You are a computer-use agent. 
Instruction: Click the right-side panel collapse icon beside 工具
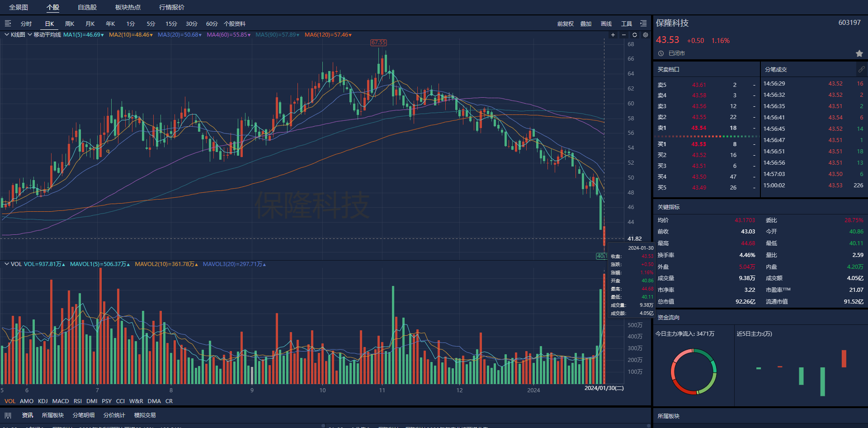[x=643, y=24]
